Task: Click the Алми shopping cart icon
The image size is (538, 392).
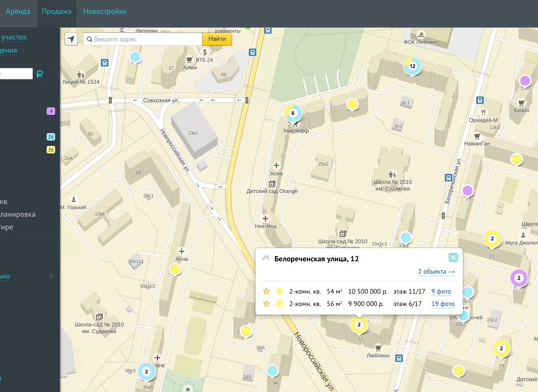Action: click(x=189, y=60)
